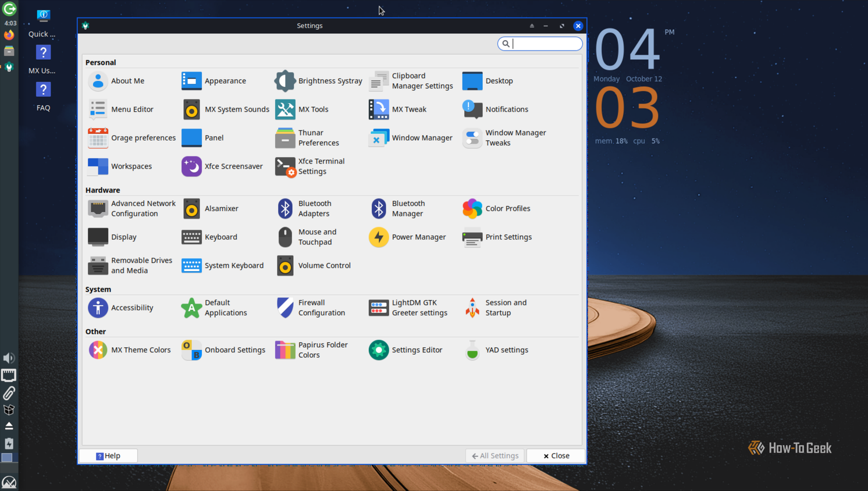Open Panel settings
The image size is (868, 491).
(x=202, y=138)
